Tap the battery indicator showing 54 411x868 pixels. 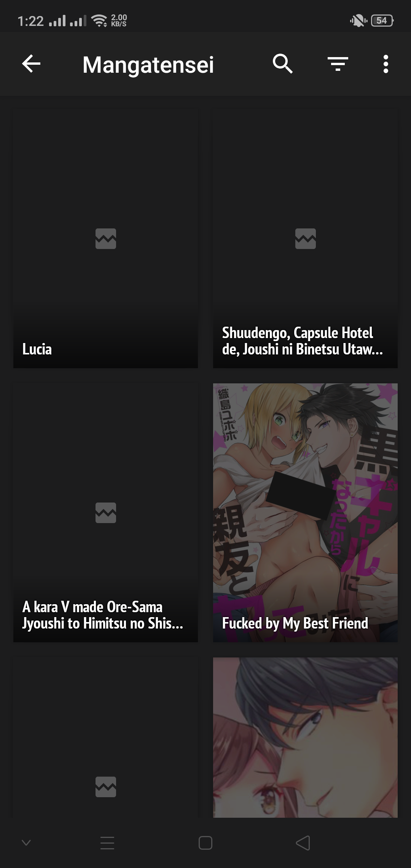[382, 21]
